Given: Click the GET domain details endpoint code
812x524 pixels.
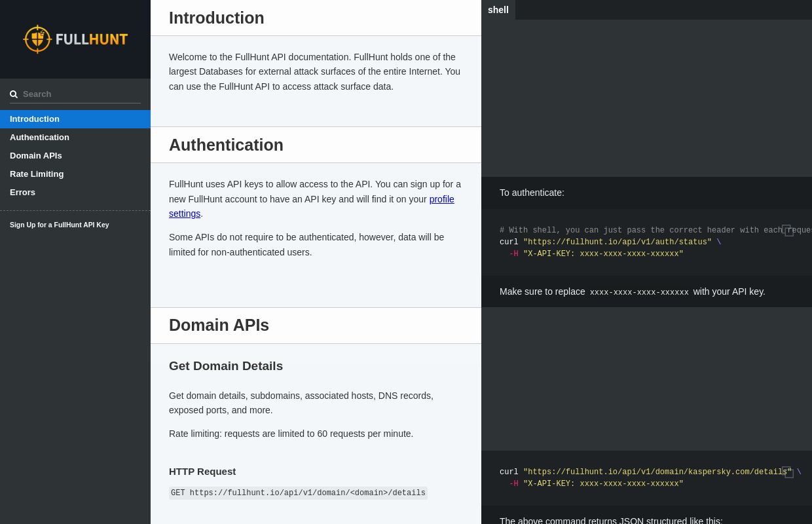Looking at the screenshot, I should pyautogui.click(x=298, y=493).
